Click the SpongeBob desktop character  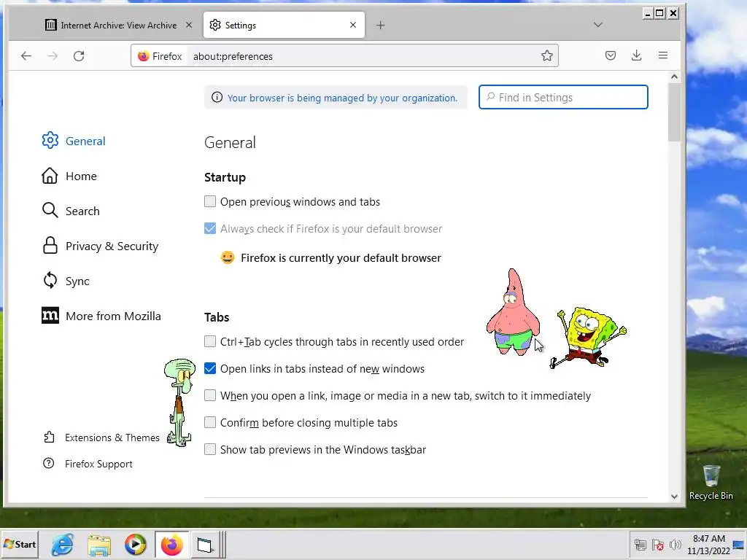click(x=589, y=338)
